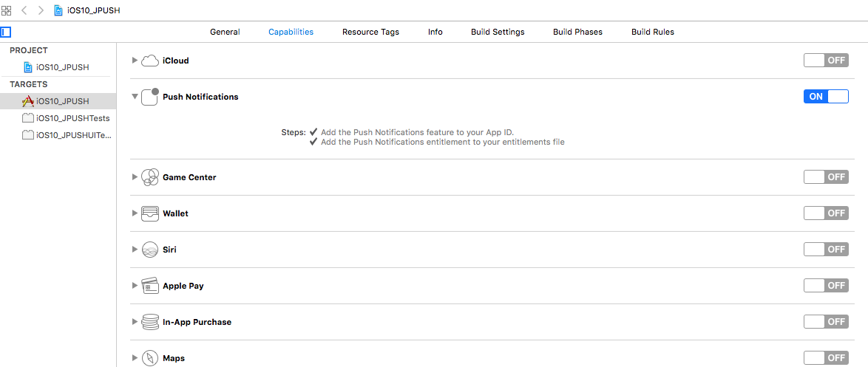
Task: Click the iOS10_JPUSHTests bundle icon
Action: pyautogui.click(x=27, y=117)
